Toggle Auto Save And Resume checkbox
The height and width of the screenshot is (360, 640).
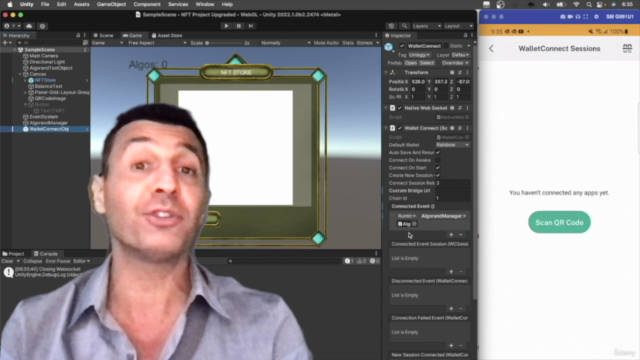[x=438, y=153]
